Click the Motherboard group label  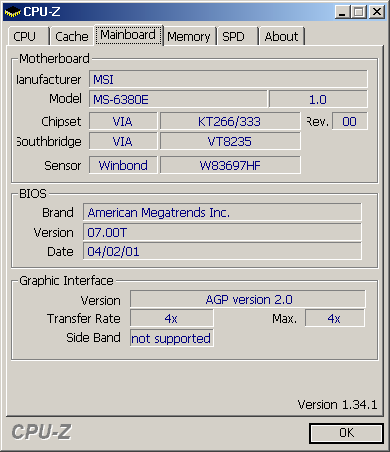pyautogui.click(x=54, y=59)
